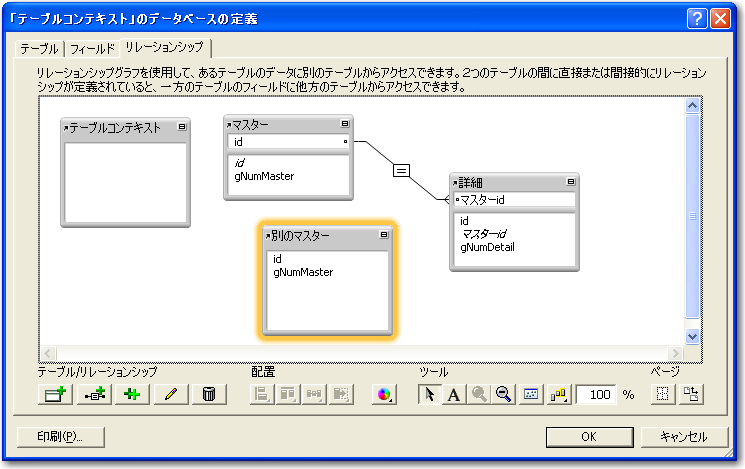This screenshot has width=745, height=469.
Task: Click the OK button
Action: click(588, 437)
